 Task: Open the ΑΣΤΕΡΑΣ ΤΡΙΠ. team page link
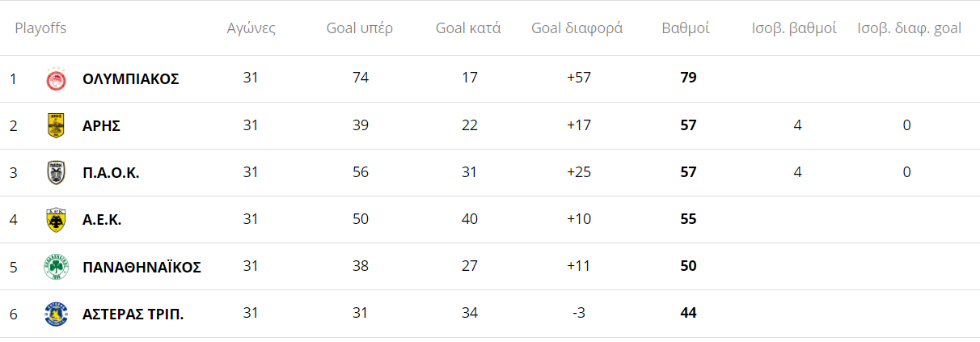coord(133,313)
